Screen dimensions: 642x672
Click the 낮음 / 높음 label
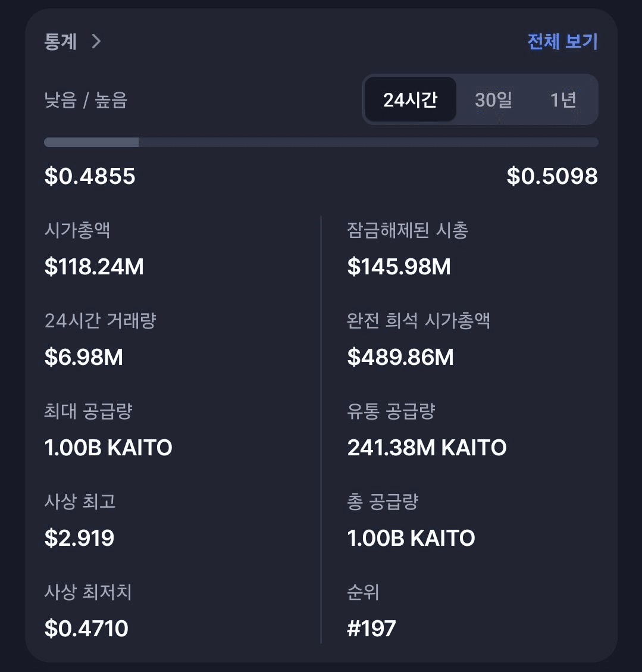click(x=86, y=100)
